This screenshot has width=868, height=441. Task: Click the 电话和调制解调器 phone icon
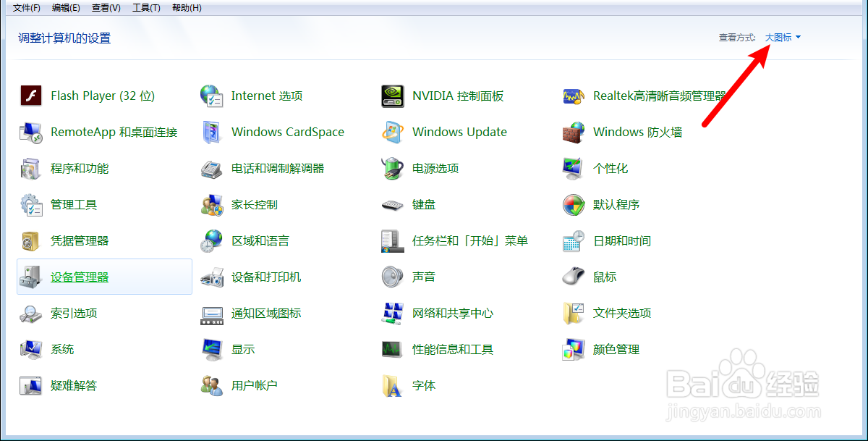point(212,168)
